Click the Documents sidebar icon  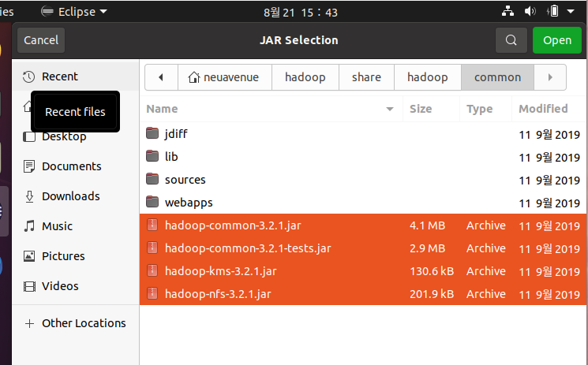pyautogui.click(x=29, y=166)
